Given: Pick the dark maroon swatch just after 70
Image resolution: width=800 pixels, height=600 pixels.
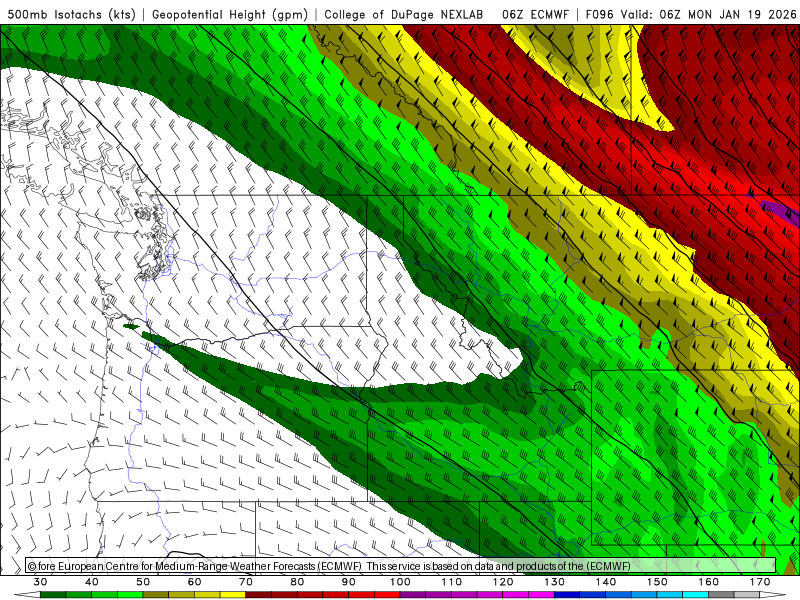Looking at the screenshot, I should (x=259, y=595).
